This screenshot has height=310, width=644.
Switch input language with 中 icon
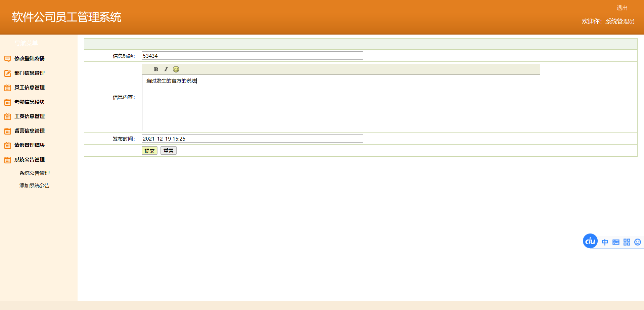point(605,242)
